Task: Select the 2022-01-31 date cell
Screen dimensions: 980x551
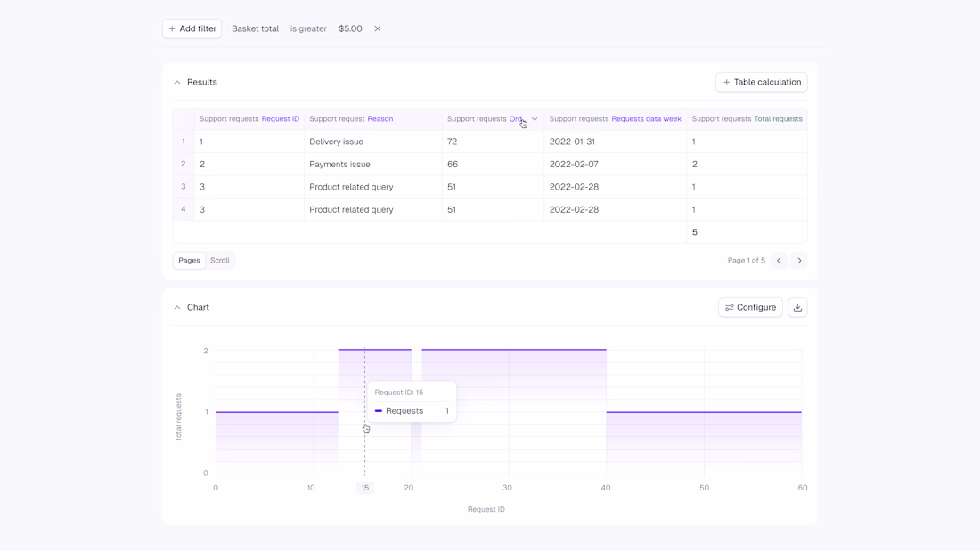Action: [x=616, y=142]
